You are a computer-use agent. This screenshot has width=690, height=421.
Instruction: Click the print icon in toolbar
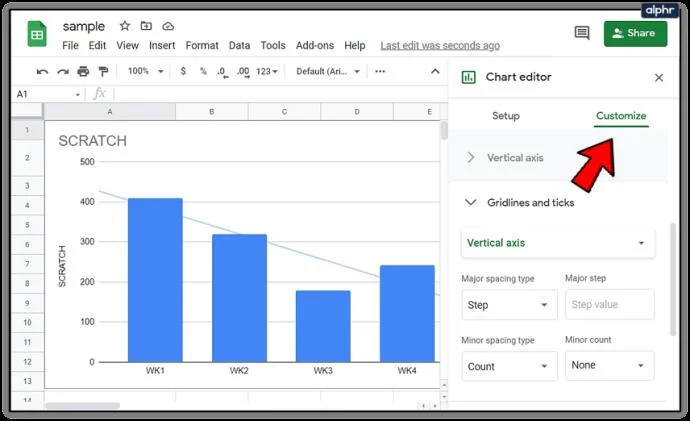pyautogui.click(x=83, y=71)
